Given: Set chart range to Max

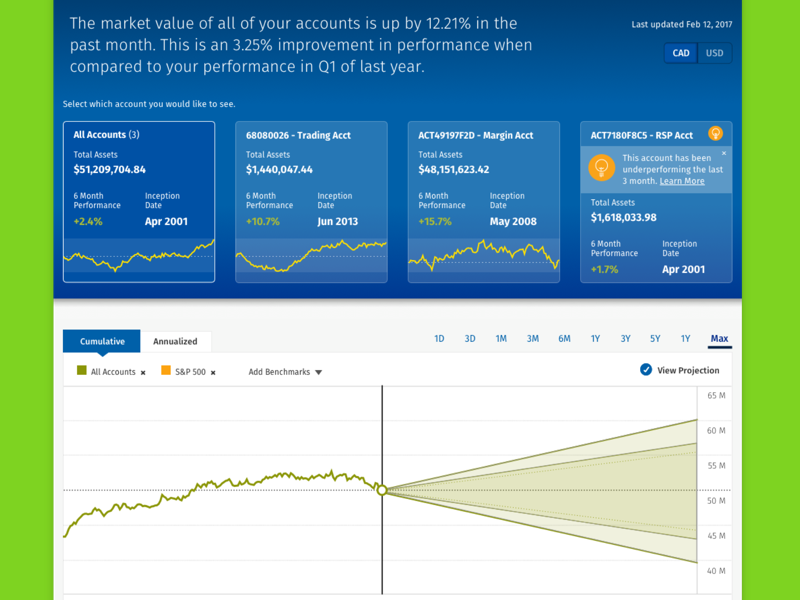Looking at the screenshot, I should pos(719,339).
